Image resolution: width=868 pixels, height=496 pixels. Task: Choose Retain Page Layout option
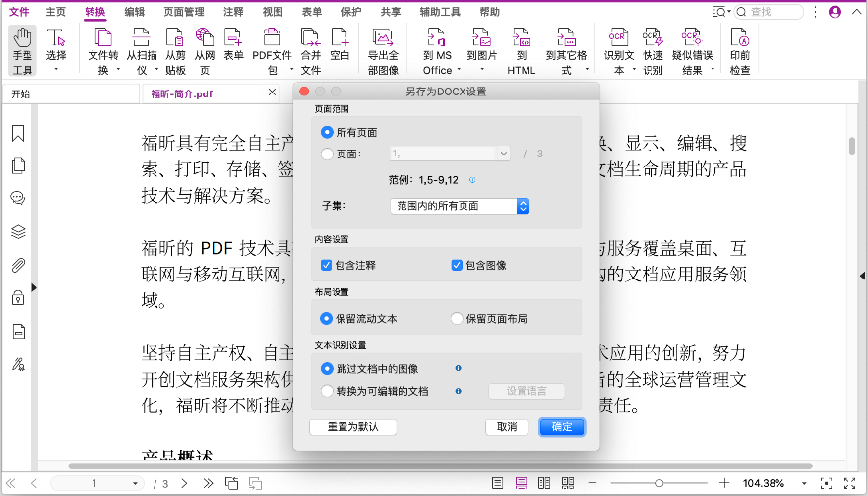[x=457, y=318]
